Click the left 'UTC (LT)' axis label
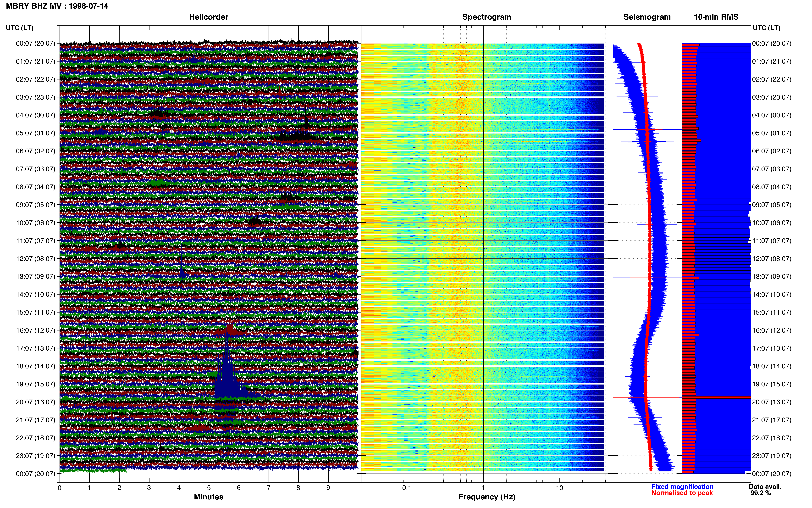The image size is (812, 508). coord(20,28)
